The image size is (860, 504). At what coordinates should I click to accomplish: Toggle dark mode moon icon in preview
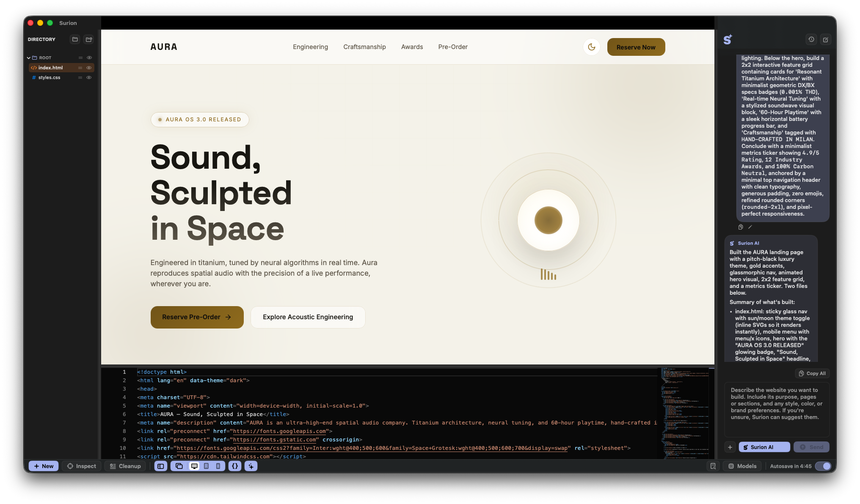point(592,47)
